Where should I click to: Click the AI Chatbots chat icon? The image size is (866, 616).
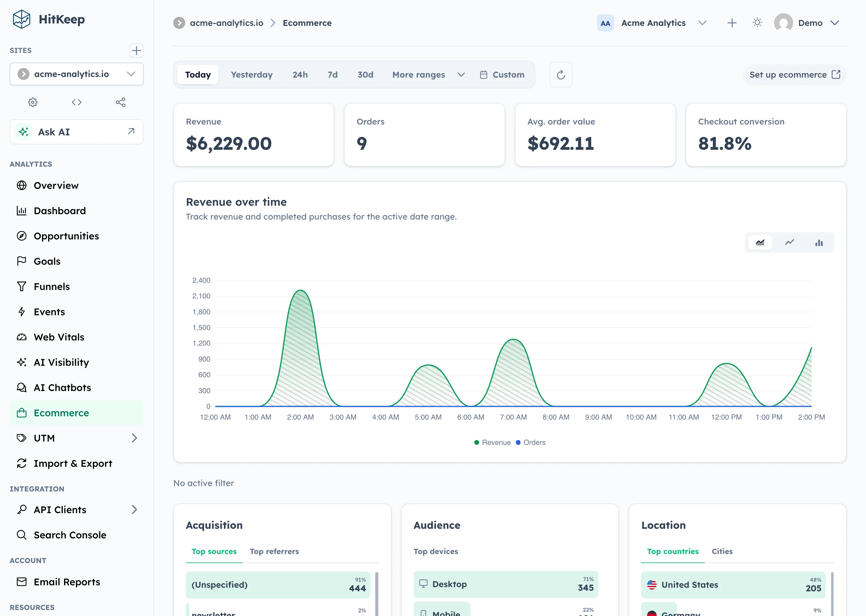(x=22, y=388)
